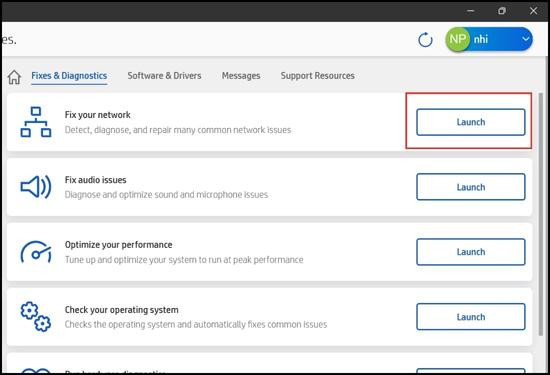Click the network issues description text
The height and width of the screenshot is (375, 550).
[x=178, y=130]
